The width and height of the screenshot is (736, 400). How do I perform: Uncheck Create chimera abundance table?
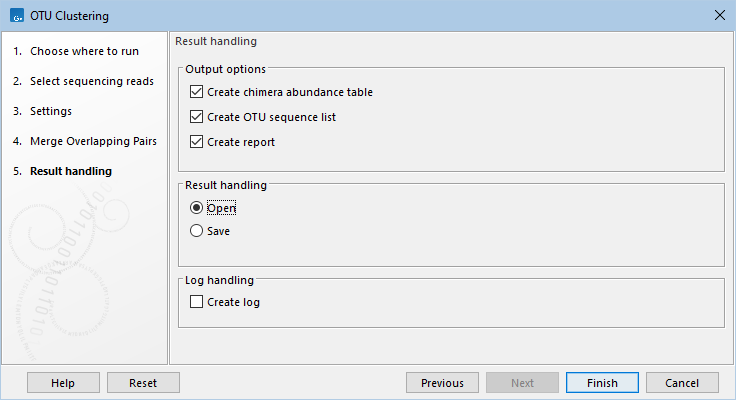(196, 92)
